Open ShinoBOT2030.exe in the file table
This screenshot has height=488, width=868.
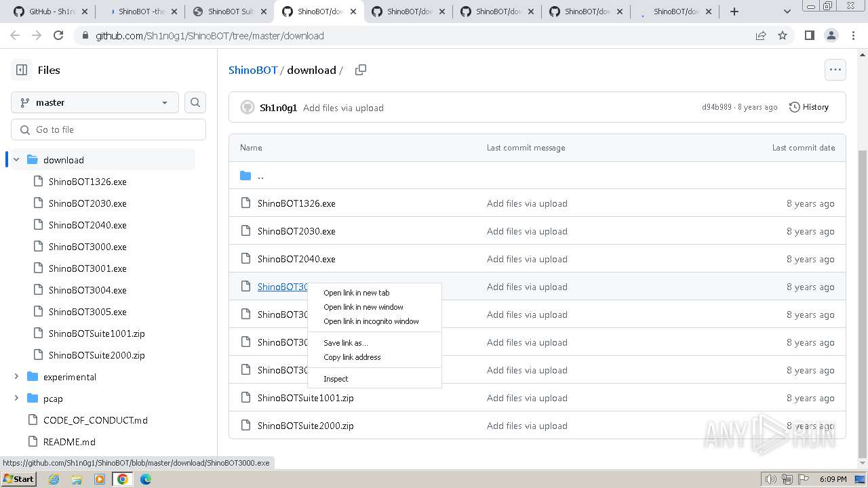(296, 231)
